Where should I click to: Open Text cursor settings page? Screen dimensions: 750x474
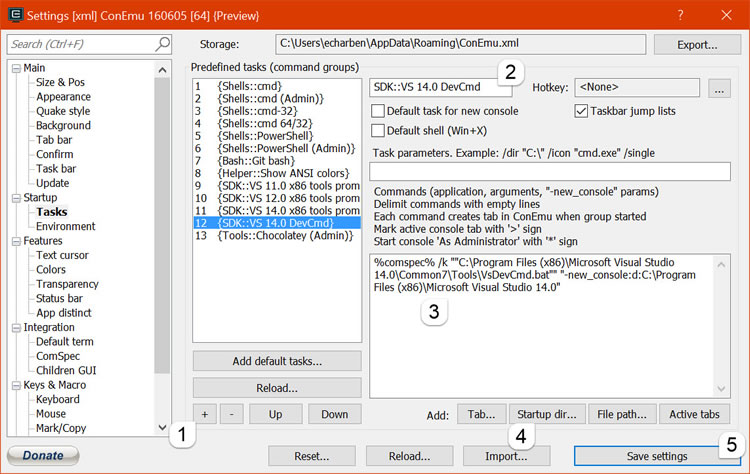[62, 255]
